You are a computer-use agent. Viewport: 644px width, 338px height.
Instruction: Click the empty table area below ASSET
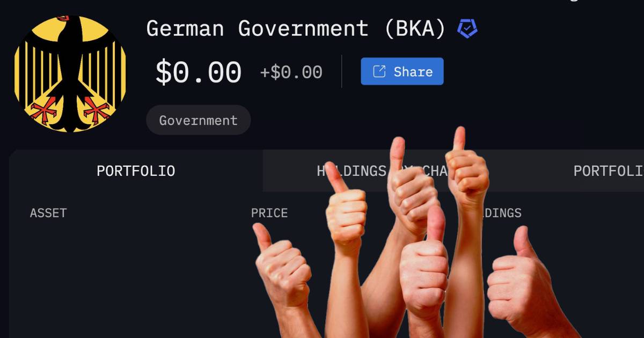pyautogui.click(x=129, y=279)
